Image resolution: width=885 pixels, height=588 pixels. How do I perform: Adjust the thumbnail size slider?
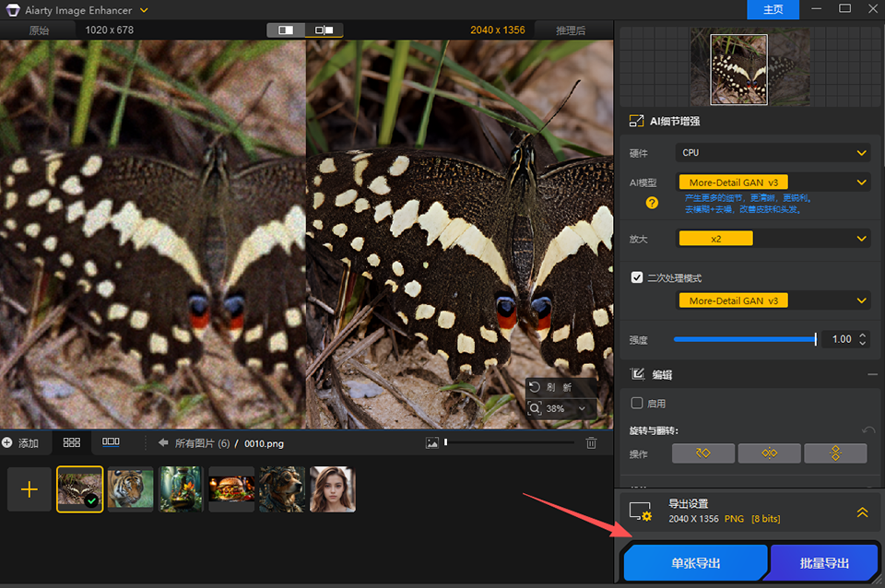point(510,442)
